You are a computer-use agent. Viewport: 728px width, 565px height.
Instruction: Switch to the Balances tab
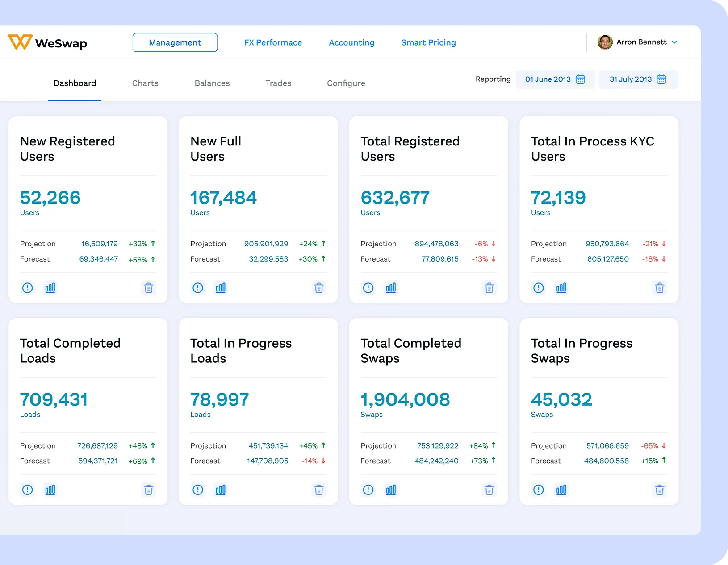212,83
